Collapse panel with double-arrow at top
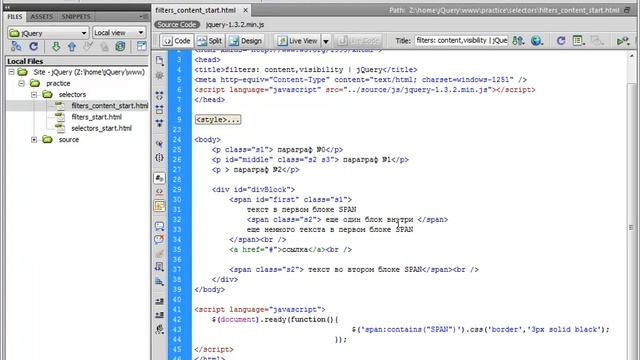This screenshot has height=360, width=640. coord(7,7)
